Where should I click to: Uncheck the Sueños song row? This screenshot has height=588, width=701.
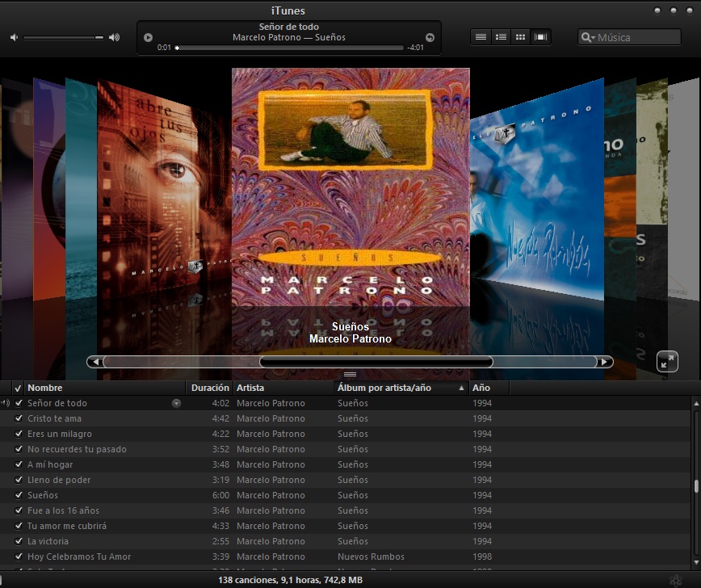[x=19, y=495]
